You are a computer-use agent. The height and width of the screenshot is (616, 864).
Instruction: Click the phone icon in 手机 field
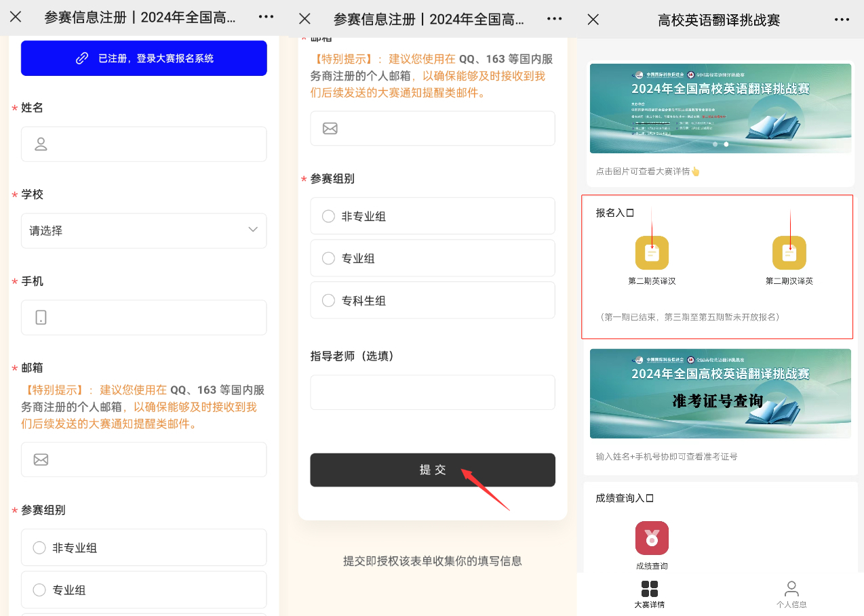coord(41,318)
